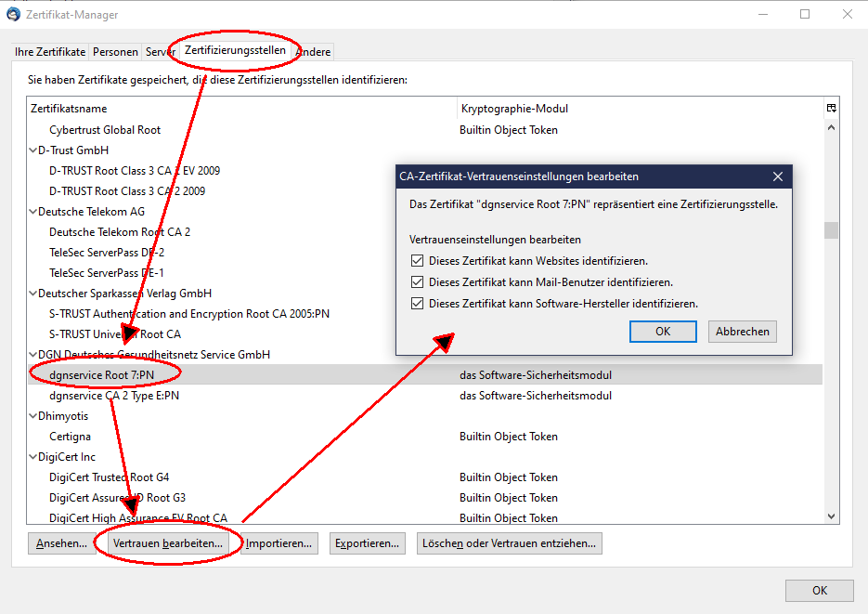Select 'D-TRUST Root Class 3 CA 2 EV 2009'

click(135, 171)
